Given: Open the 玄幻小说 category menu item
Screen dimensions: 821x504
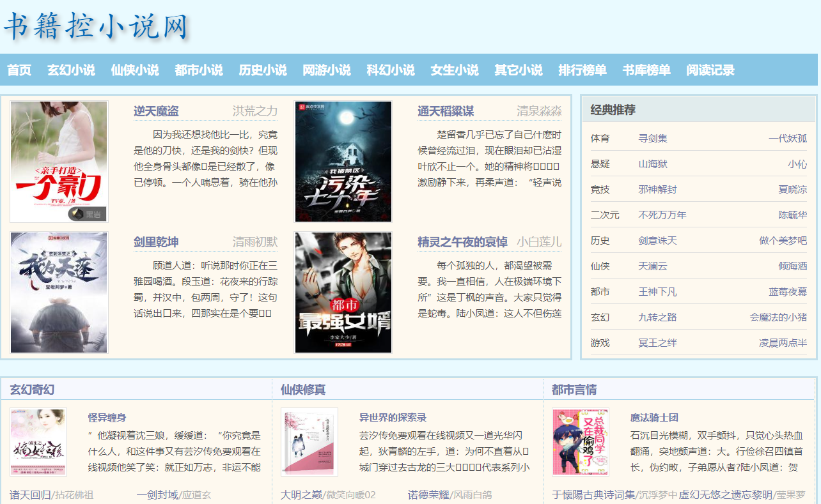Looking at the screenshot, I should 71,70.
